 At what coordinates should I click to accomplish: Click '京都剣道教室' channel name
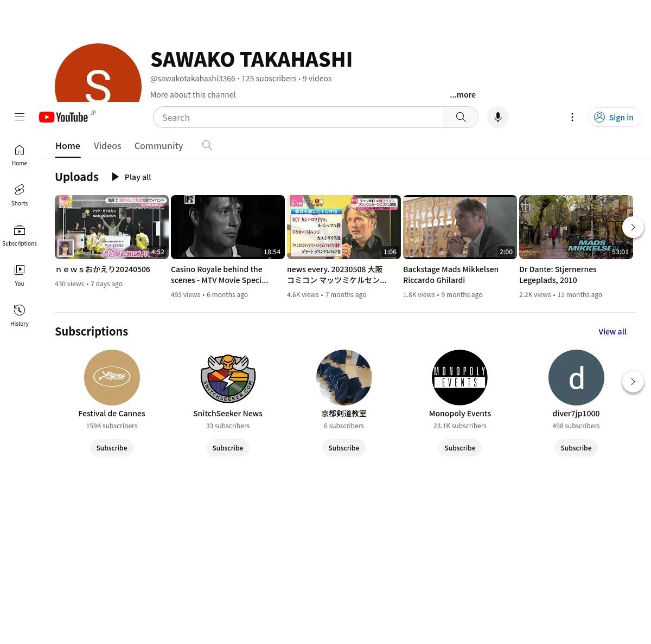pos(344,414)
